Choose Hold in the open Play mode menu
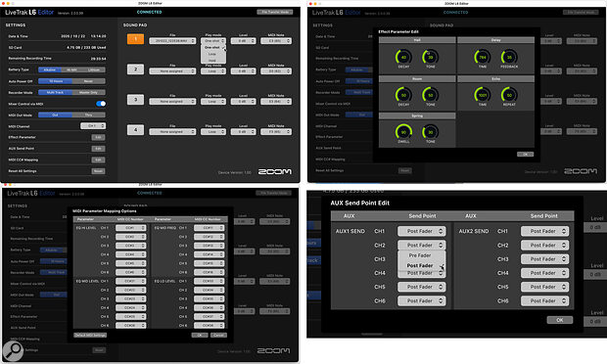 point(212,61)
